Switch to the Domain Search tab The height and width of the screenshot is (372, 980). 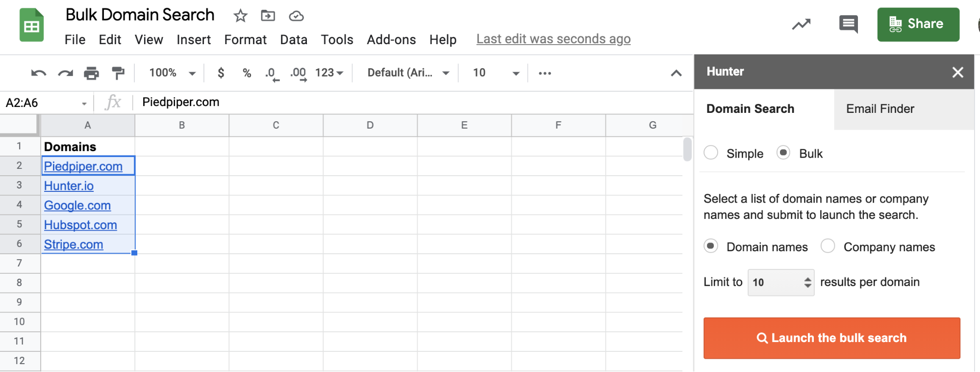[x=764, y=109]
